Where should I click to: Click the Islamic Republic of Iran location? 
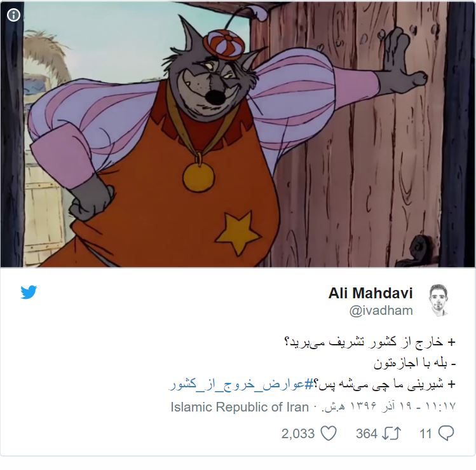tap(240, 407)
